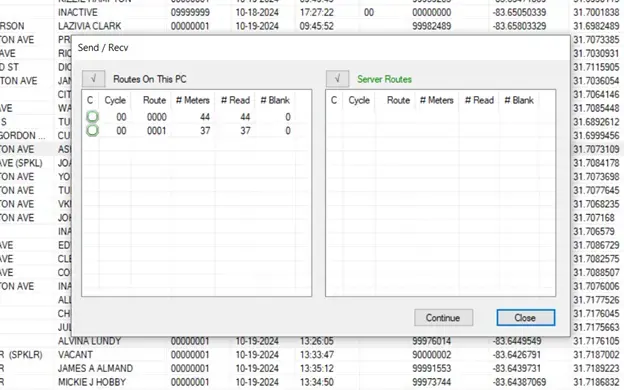Click the # Read column header in the Routes On This PC list
The image size is (624, 390).
pos(235,100)
